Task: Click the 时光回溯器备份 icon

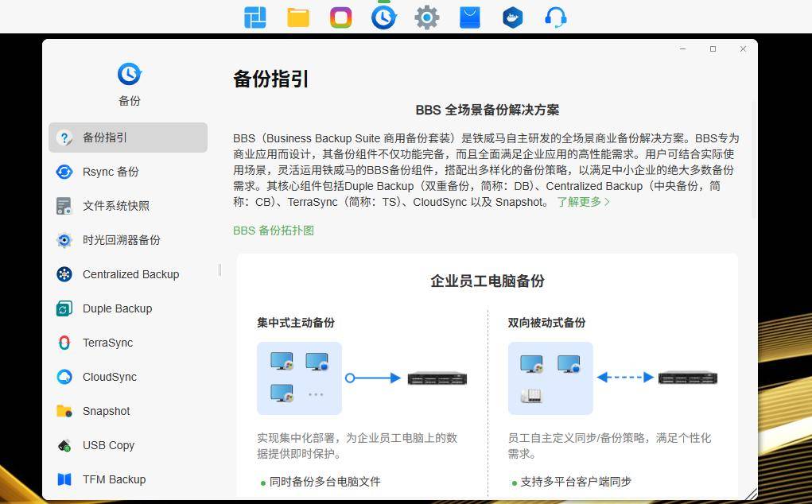Action: point(64,240)
